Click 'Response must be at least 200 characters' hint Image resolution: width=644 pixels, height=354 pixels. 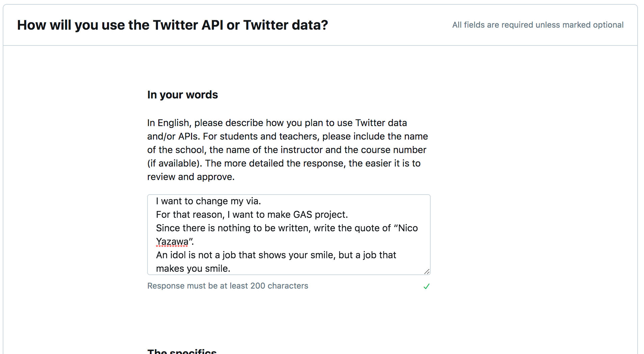tap(227, 286)
